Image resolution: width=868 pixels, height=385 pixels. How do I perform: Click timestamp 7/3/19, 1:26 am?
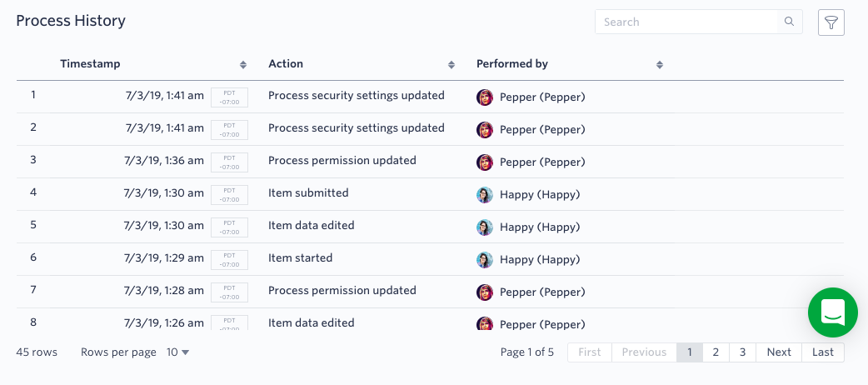tap(164, 323)
